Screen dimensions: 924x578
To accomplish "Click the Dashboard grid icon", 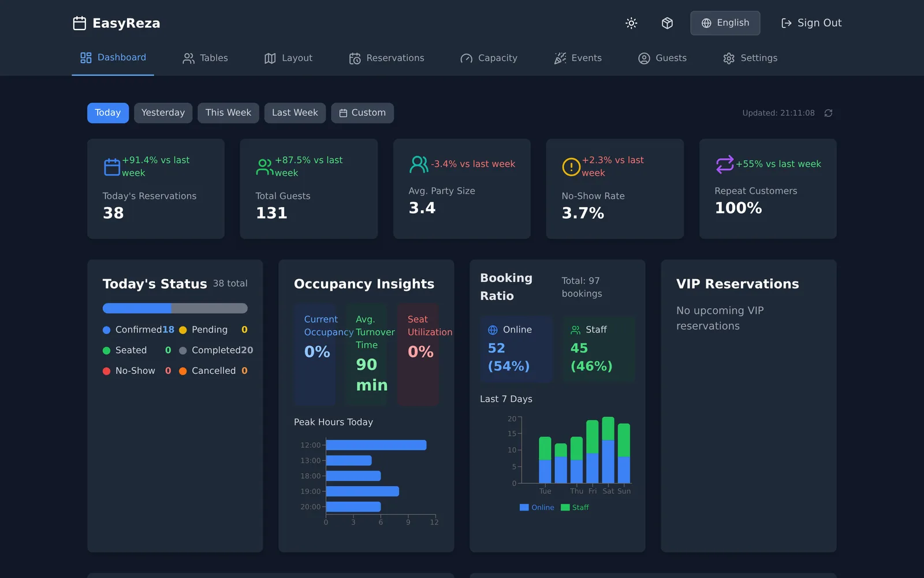I will click(x=86, y=58).
